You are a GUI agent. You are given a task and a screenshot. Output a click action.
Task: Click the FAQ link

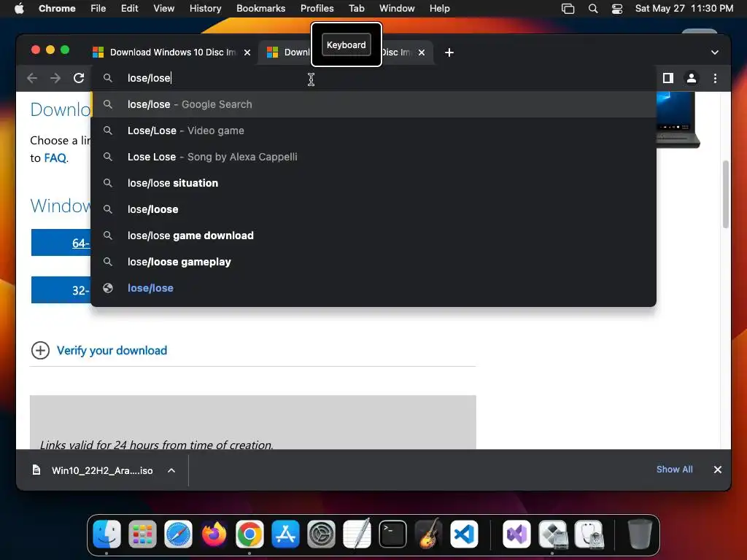(55, 158)
